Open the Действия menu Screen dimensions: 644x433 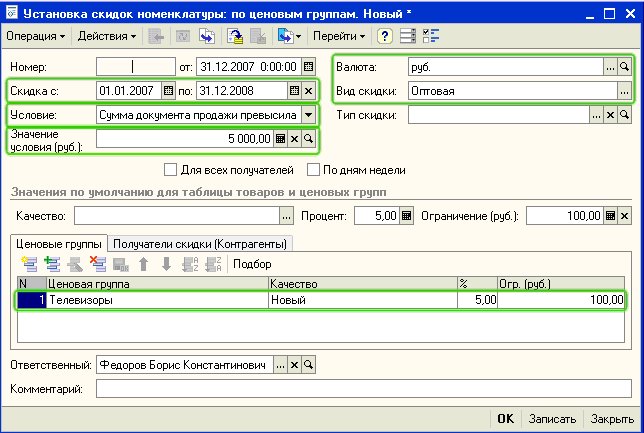click(107, 36)
